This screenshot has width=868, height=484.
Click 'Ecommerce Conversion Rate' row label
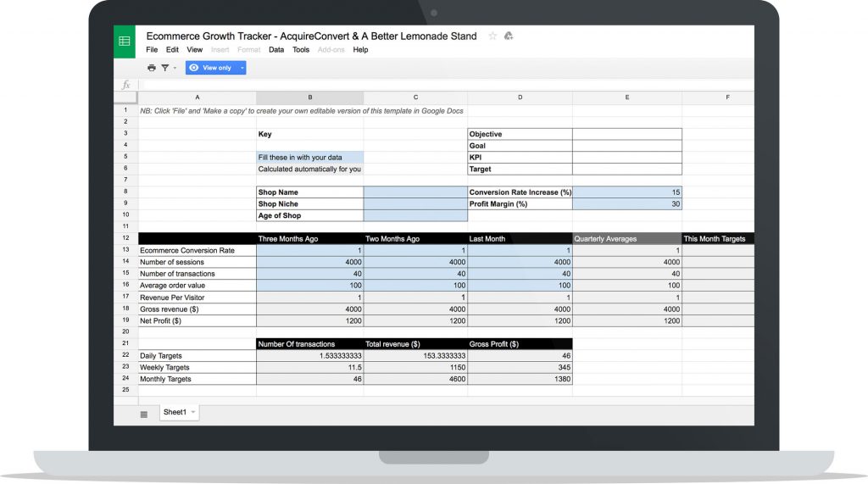197,250
